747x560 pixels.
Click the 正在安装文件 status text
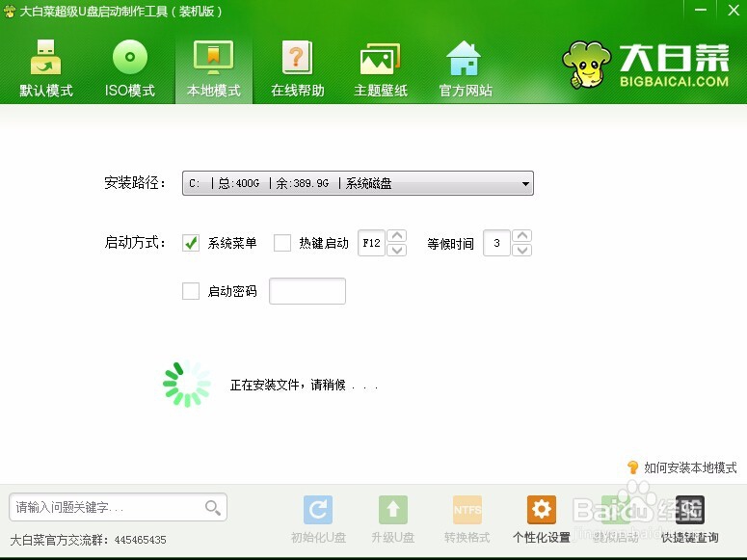304,386
